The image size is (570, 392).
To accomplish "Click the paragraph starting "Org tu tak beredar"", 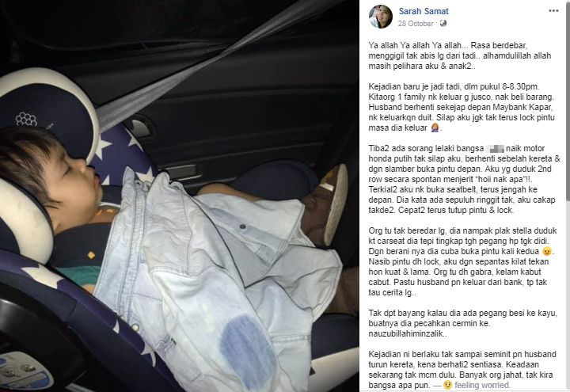I will [x=462, y=261].
